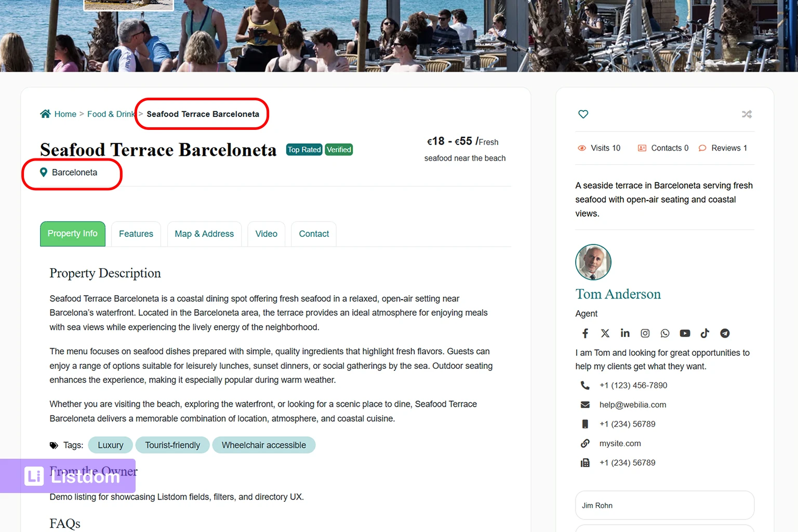Click the compare shuffle icon
This screenshot has height=532, width=798.
[x=747, y=114]
